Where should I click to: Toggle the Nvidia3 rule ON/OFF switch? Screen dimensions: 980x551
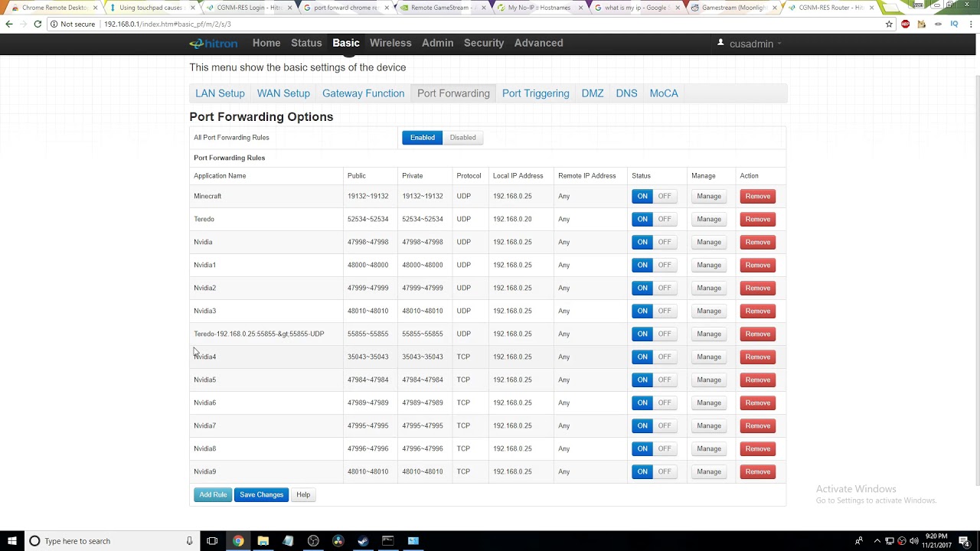click(653, 311)
